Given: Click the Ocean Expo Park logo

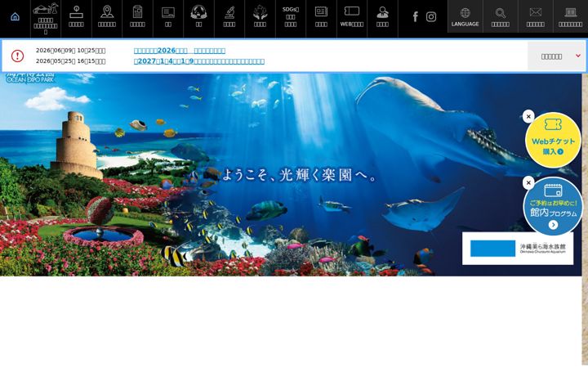Looking at the screenshot, I should pyautogui.click(x=30, y=78).
